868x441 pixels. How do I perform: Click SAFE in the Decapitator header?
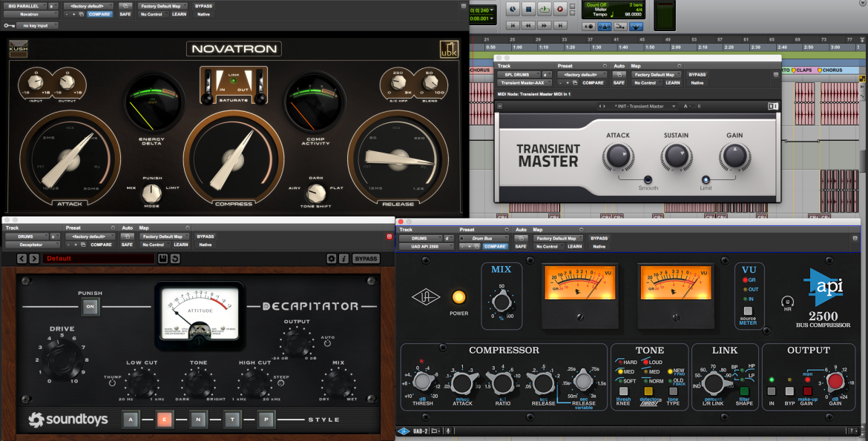point(127,245)
